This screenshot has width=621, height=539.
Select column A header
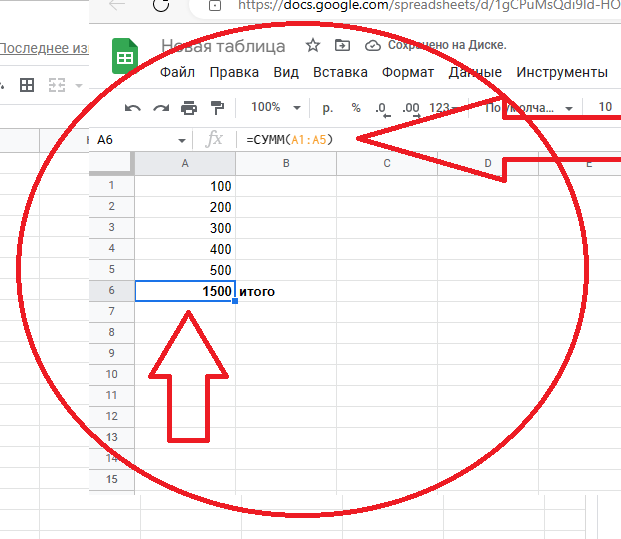pyautogui.click(x=185, y=163)
